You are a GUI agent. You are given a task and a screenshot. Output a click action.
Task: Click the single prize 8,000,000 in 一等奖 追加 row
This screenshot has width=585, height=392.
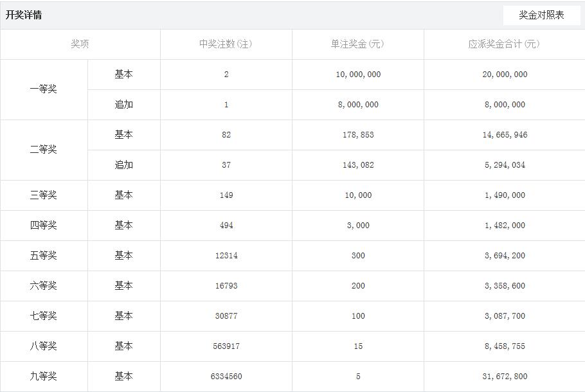pos(358,105)
